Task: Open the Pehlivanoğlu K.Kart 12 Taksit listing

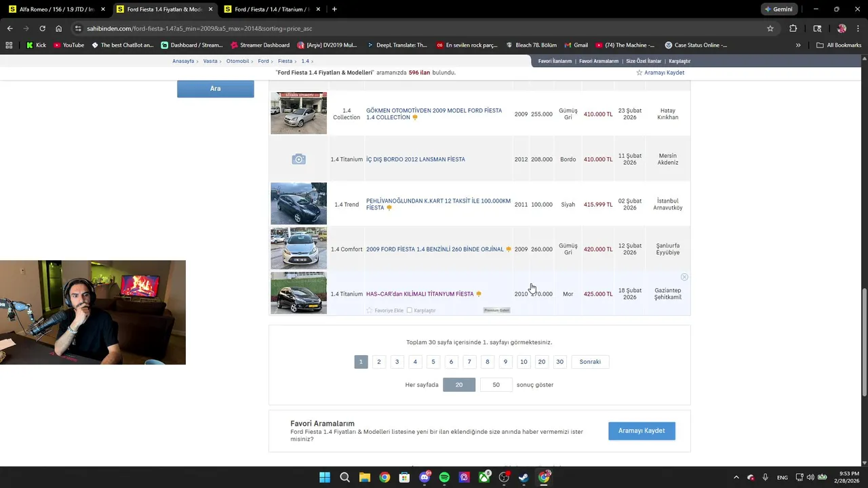Action: tap(438, 204)
